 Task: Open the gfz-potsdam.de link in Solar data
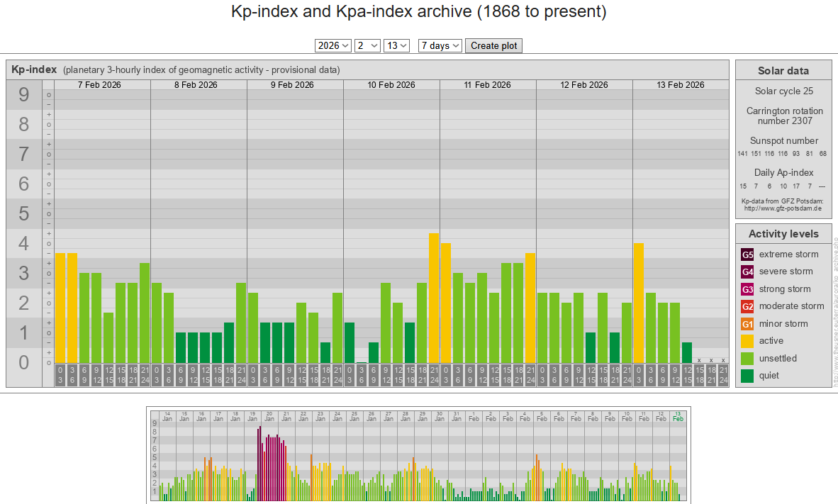pos(783,208)
